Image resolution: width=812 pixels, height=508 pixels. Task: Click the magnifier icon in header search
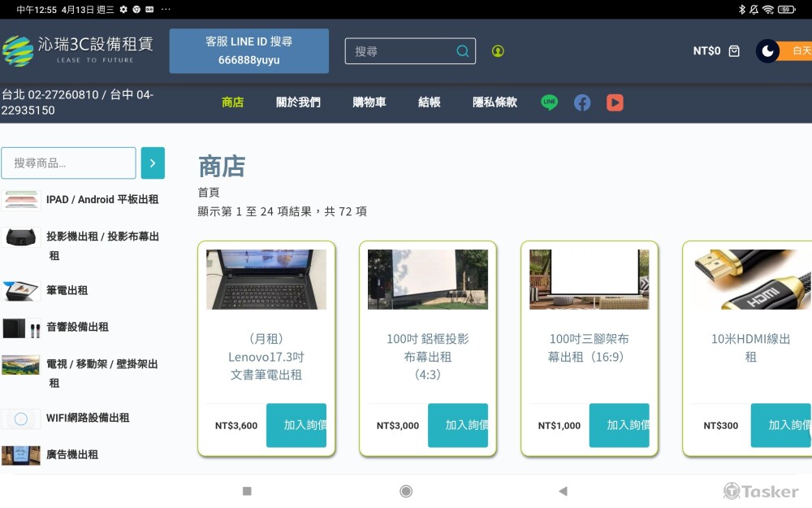[x=463, y=51]
